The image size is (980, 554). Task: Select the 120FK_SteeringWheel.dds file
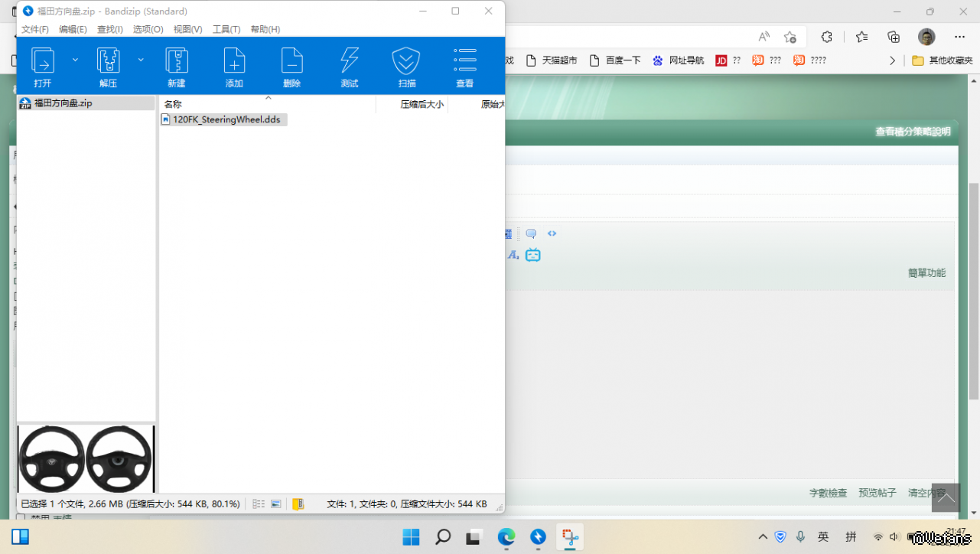(226, 119)
